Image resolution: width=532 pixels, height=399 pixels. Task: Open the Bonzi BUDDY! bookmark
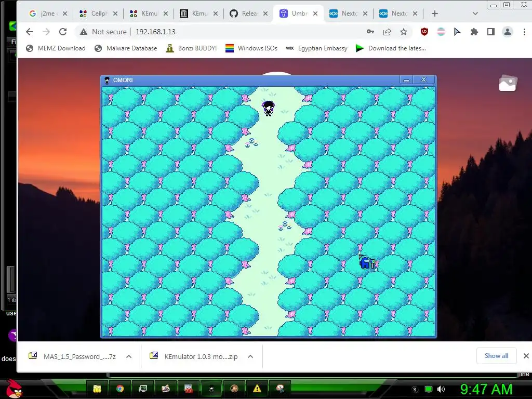point(191,48)
